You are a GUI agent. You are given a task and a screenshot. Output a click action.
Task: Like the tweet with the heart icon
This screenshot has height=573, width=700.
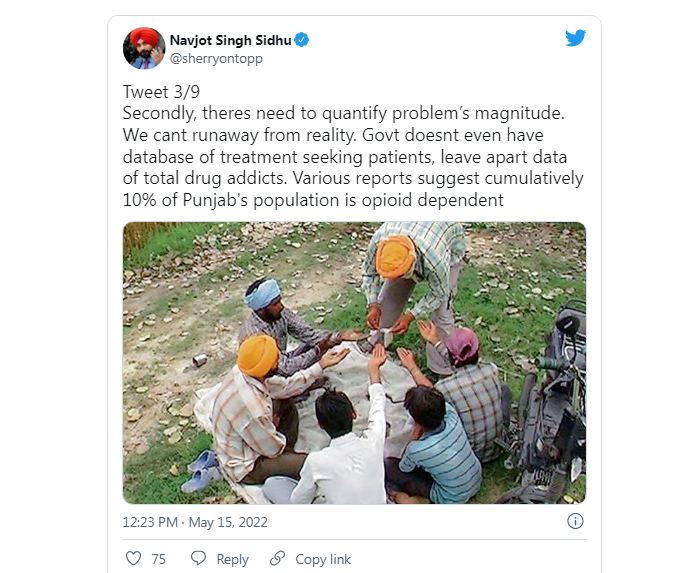point(133,558)
